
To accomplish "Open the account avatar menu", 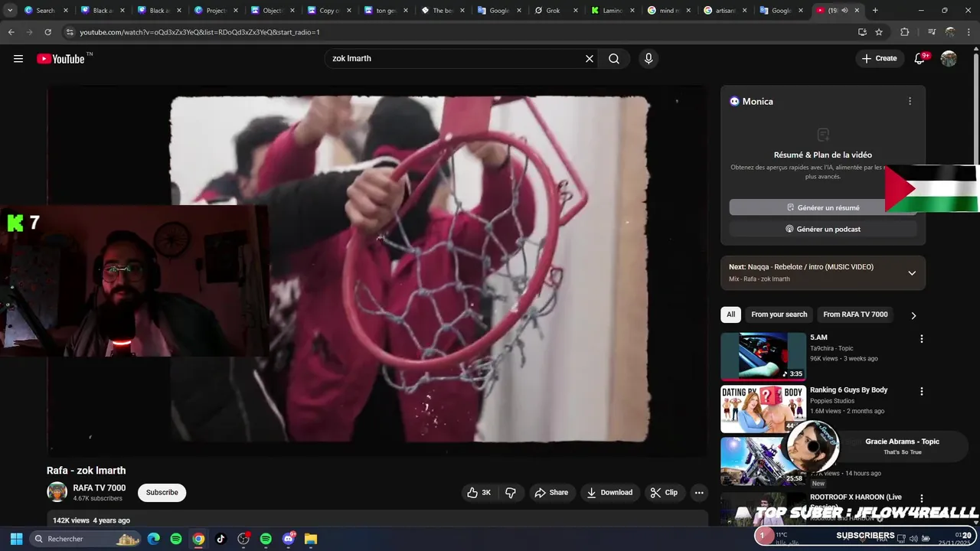I will 949,59.
